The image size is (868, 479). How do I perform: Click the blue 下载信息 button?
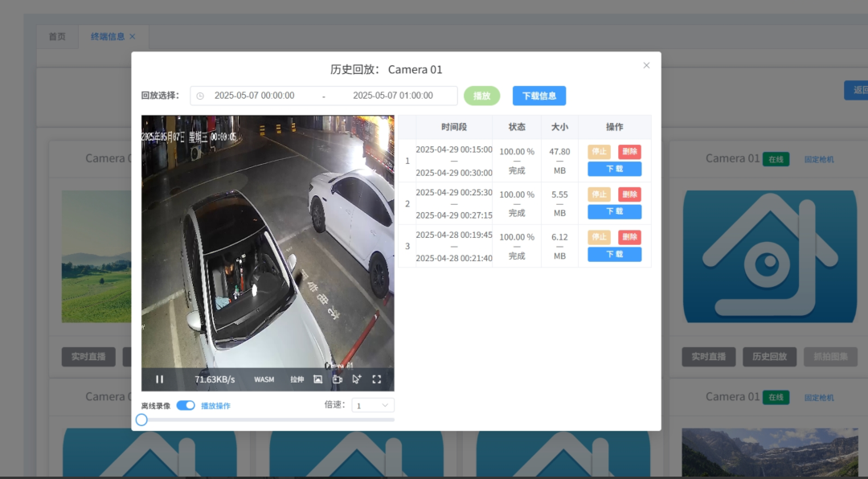(539, 96)
